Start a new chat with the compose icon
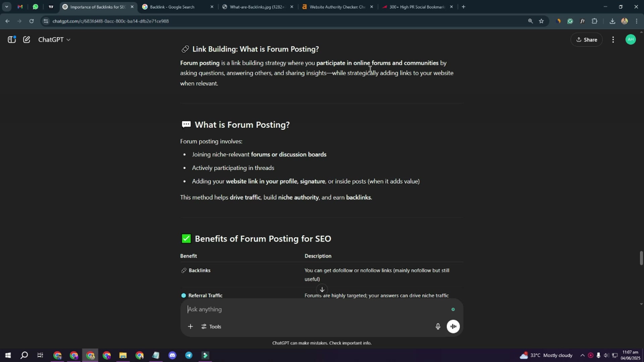644x362 pixels. click(x=26, y=40)
